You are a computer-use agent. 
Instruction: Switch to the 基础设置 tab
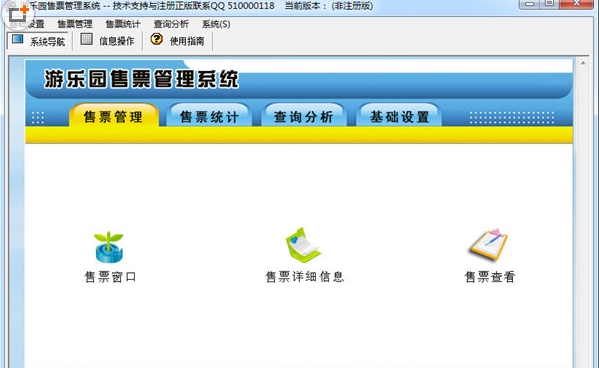(x=399, y=116)
